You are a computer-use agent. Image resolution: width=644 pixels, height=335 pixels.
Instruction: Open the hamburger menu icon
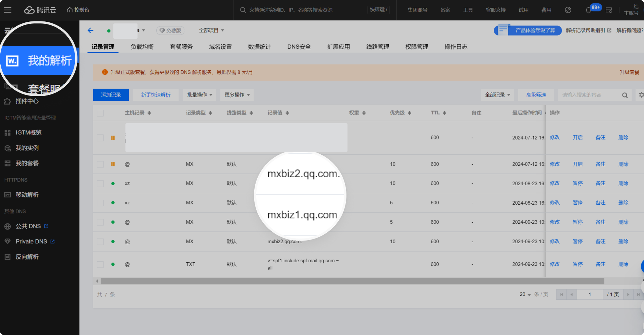point(8,10)
